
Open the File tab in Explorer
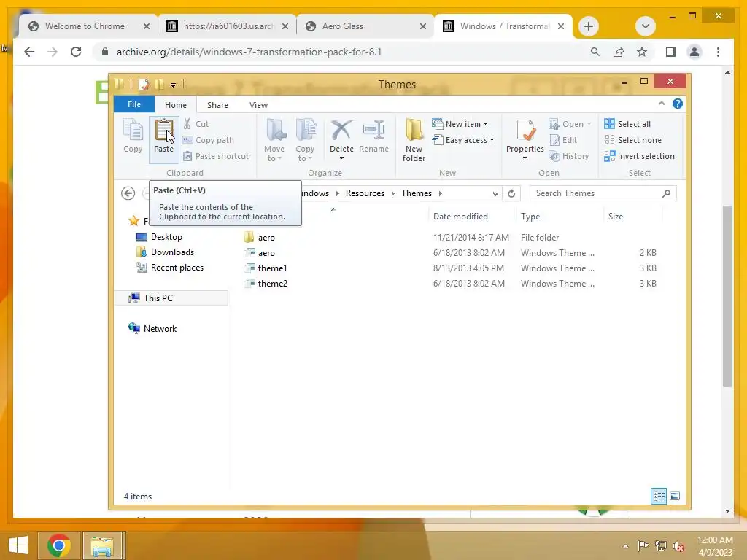(x=134, y=104)
